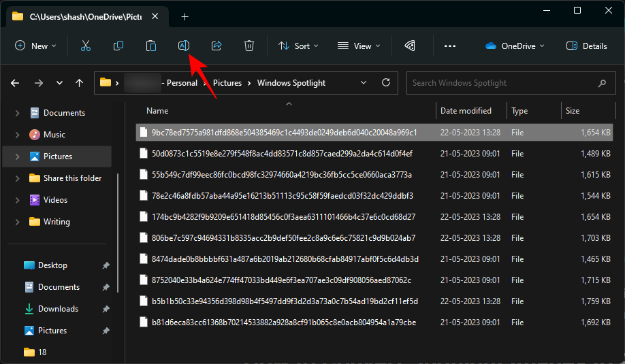Toggle the Details pane button
Image resolution: width=625 pixels, height=364 pixels.
pyautogui.click(x=587, y=46)
